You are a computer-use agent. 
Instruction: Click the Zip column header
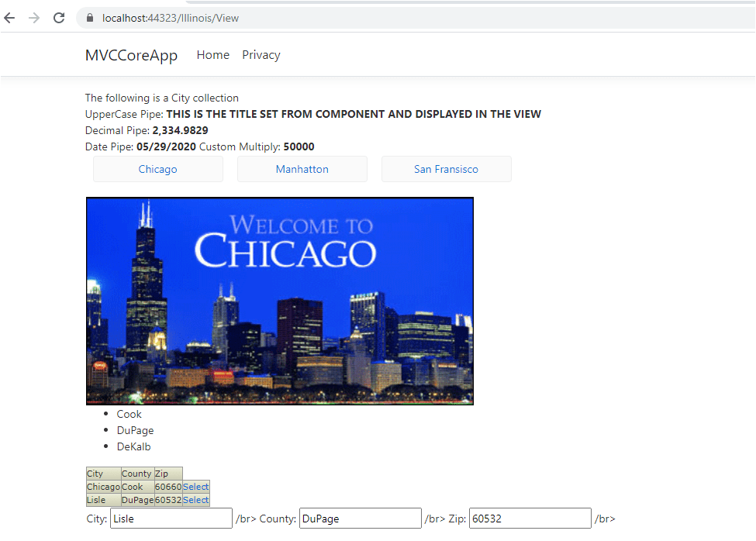161,474
